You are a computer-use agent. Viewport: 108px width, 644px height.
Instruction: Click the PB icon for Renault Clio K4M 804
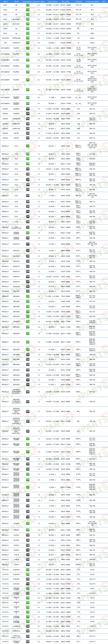(28, 159)
